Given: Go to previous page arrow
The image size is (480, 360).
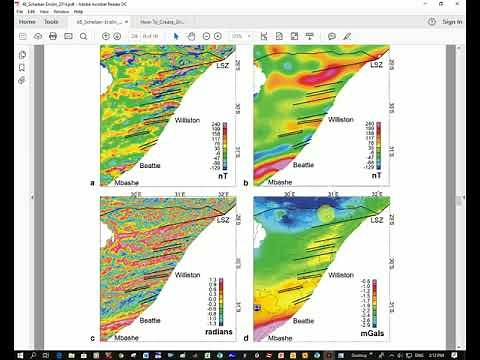Looking at the screenshot, I should coord(106,36).
